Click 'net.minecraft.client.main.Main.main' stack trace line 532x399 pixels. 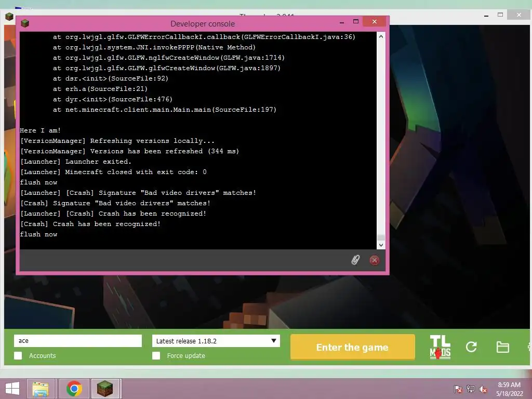(165, 110)
